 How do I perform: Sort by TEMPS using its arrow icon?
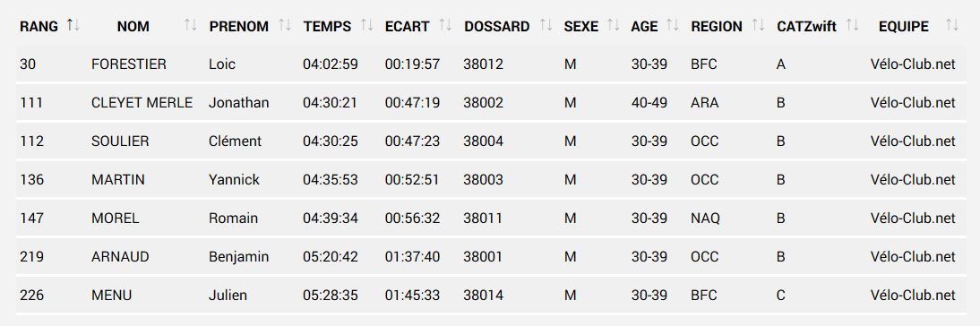tap(367, 26)
